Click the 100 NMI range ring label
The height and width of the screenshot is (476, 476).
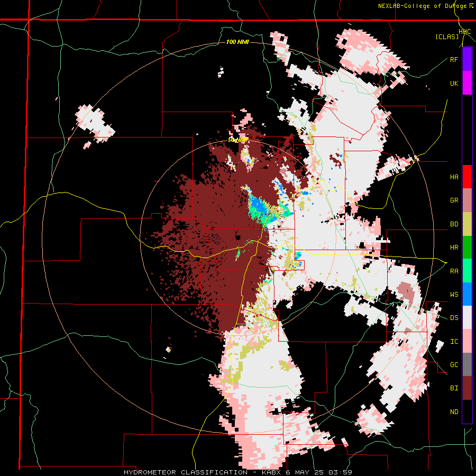tap(237, 42)
